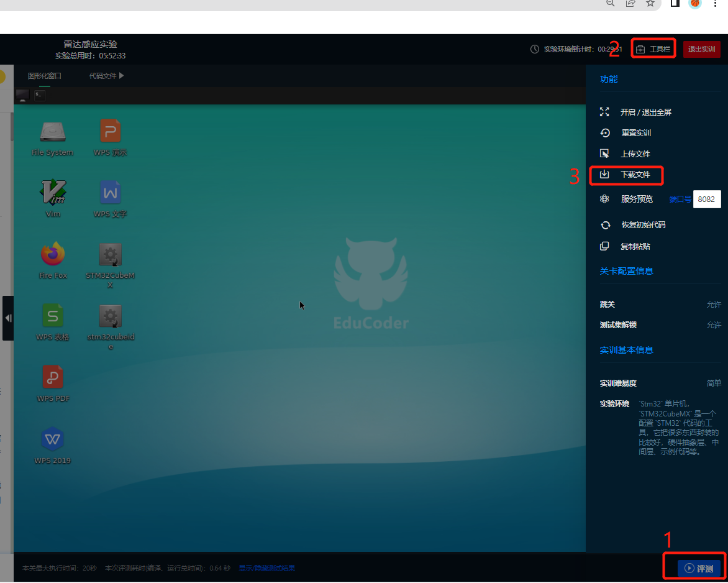Click the fullscreen arrows icon
Screen dimensions: 728x583
tap(604, 112)
